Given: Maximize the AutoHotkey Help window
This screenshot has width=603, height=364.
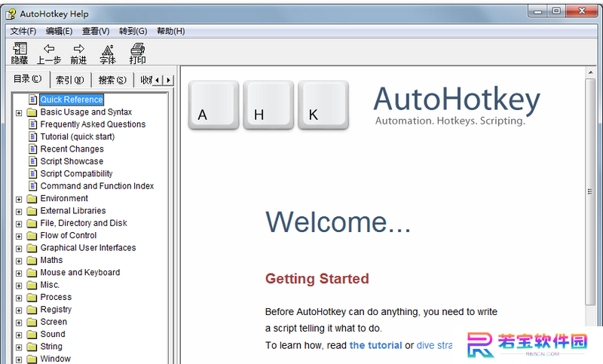Looking at the screenshot, I should pos(556,11).
